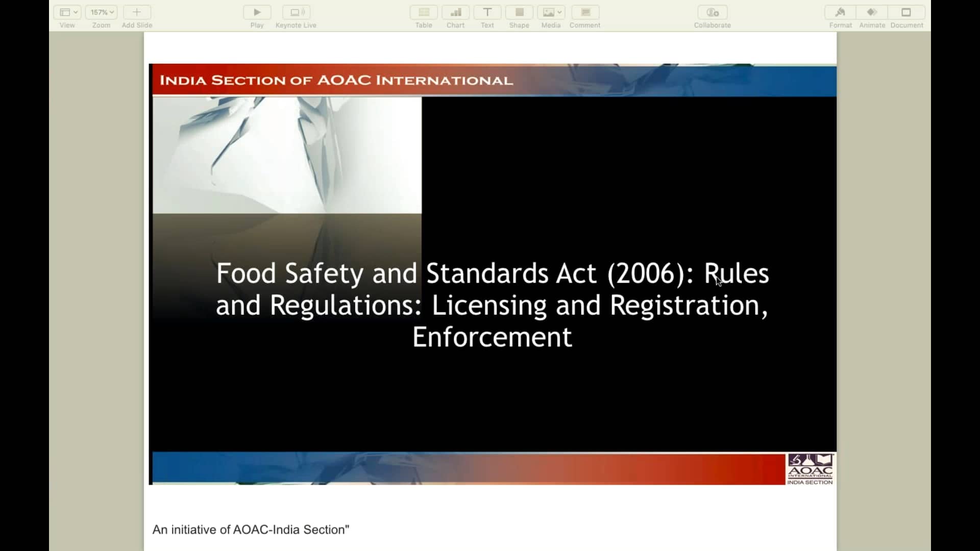Select the 'India Section of AOAC International' header
Image resolution: width=980 pixels, height=551 pixels.
336,80
